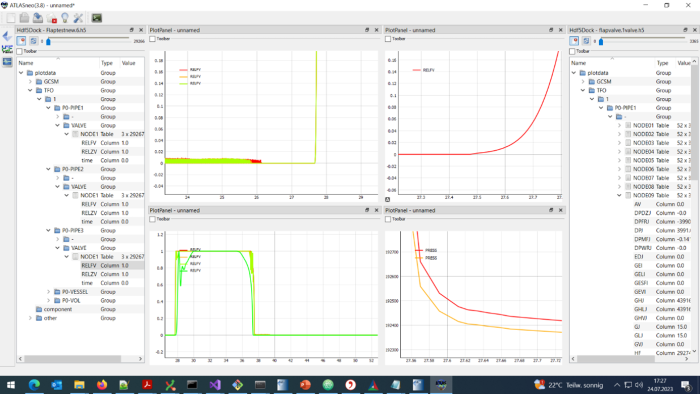
Task: Open Microsoft Edge from the taskbar
Action: coord(34,385)
